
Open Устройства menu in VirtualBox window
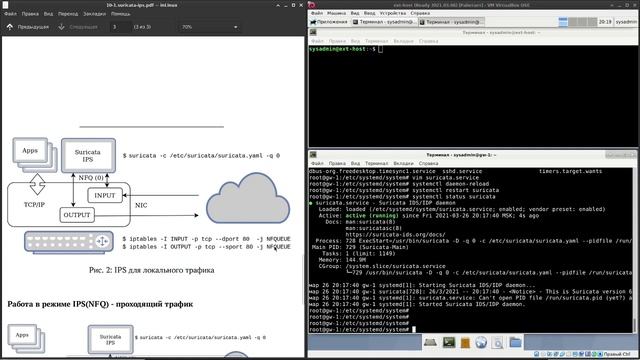pos(393,13)
